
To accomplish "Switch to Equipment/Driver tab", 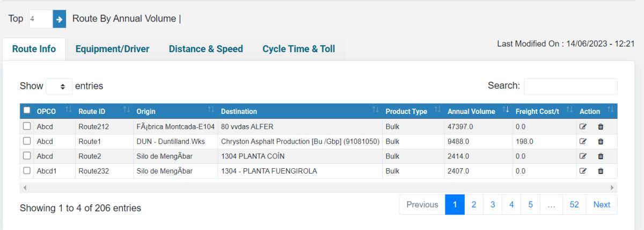I will (x=112, y=49).
